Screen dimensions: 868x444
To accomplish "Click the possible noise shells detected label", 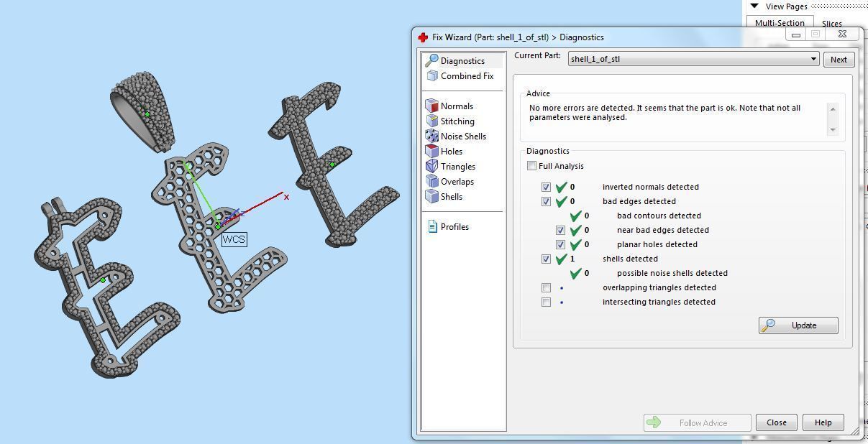I will [672, 273].
